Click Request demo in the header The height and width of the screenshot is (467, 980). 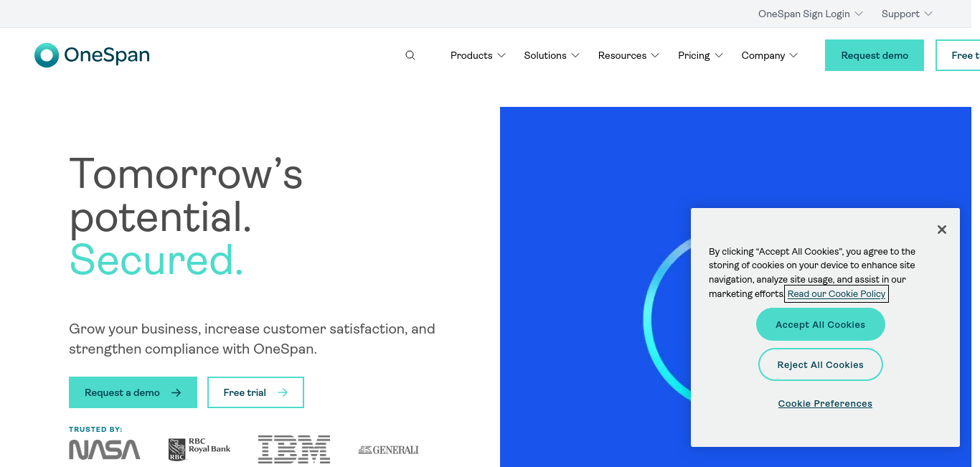(875, 55)
